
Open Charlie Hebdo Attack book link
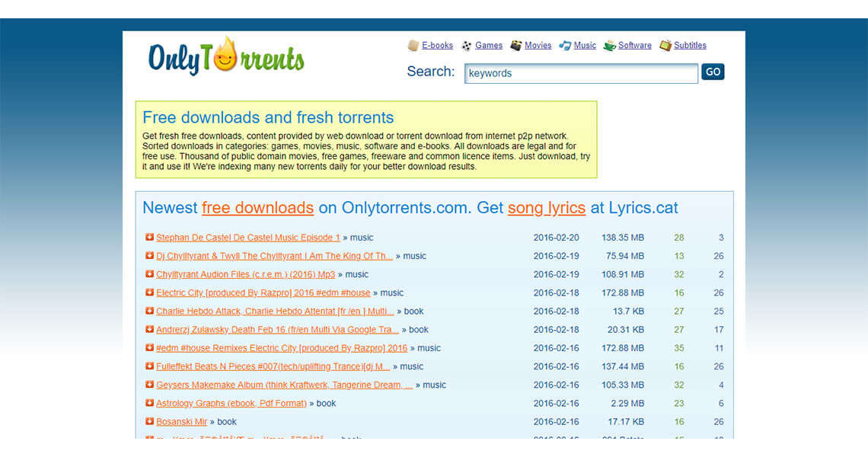(275, 312)
